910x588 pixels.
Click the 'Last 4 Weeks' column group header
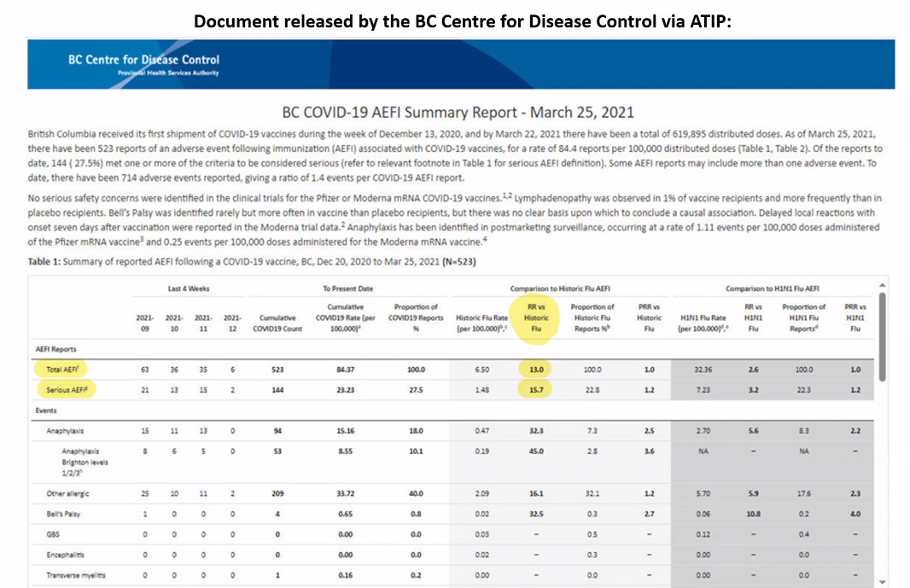[x=189, y=288]
